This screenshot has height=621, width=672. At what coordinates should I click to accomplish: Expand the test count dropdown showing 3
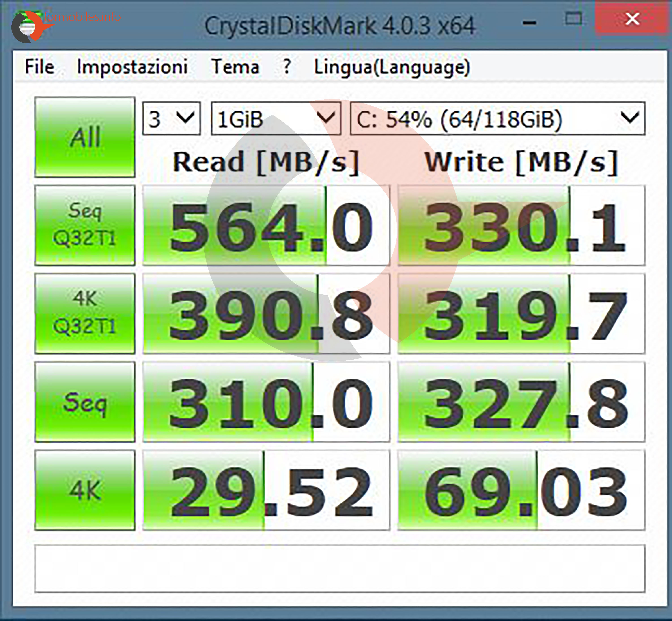tap(171, 119)
